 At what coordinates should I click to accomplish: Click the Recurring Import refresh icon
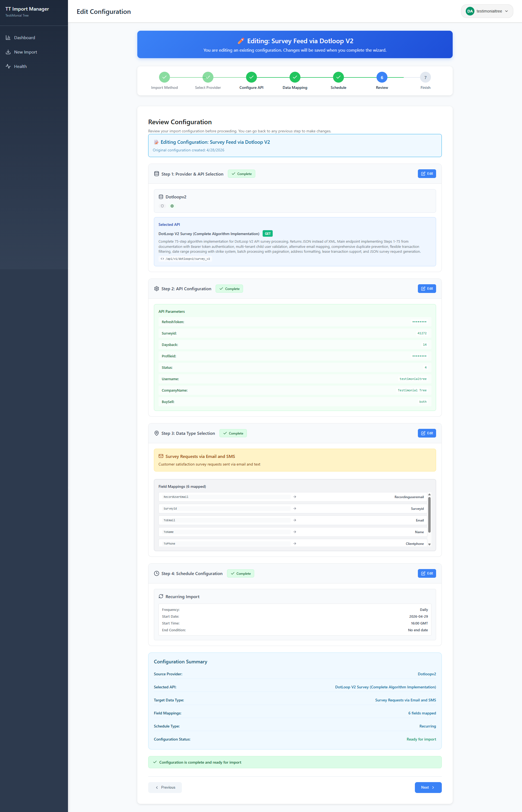point(161,596)
